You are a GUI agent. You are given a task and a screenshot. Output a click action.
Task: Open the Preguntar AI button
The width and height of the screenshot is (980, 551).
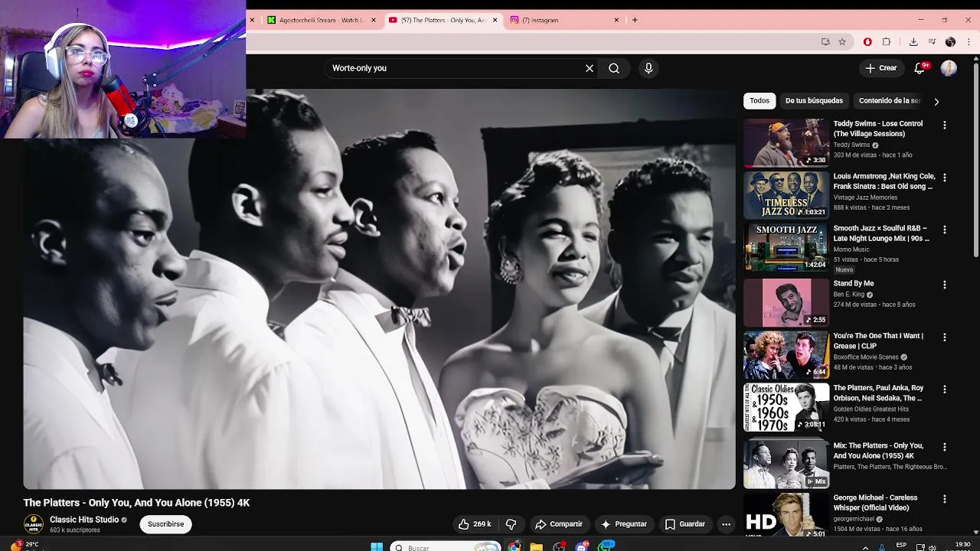[x=624, y=524]
